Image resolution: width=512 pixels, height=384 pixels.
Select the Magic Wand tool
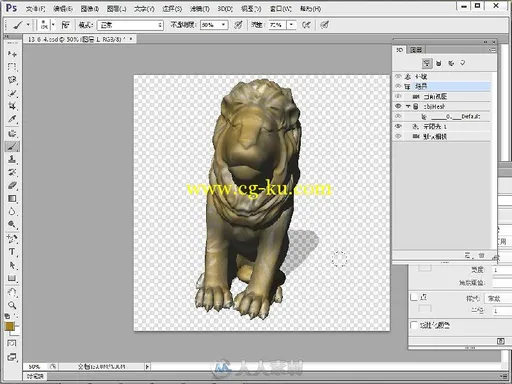point(12,93)
